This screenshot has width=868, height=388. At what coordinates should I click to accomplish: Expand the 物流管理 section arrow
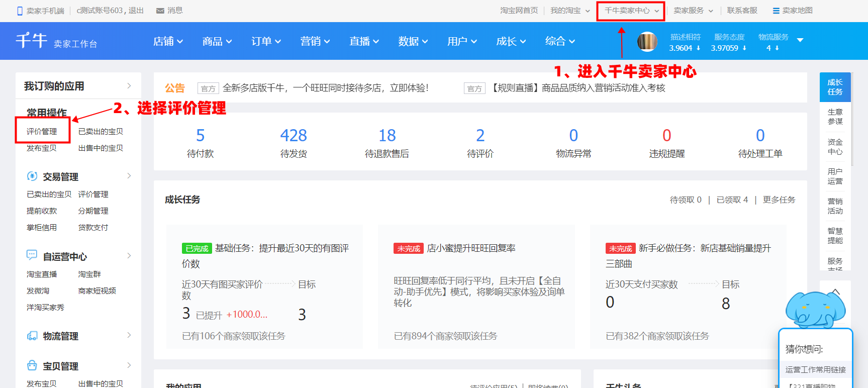click(129, 335)
